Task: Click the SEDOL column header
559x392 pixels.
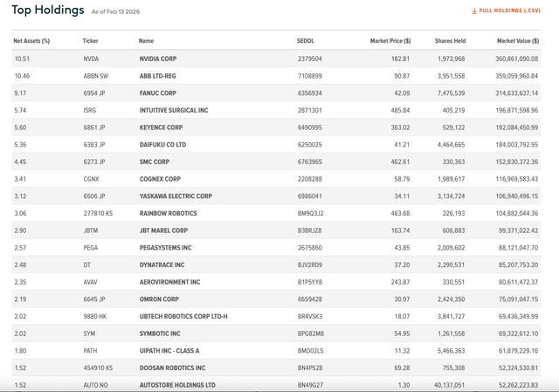Action: (x=306, y=41)
